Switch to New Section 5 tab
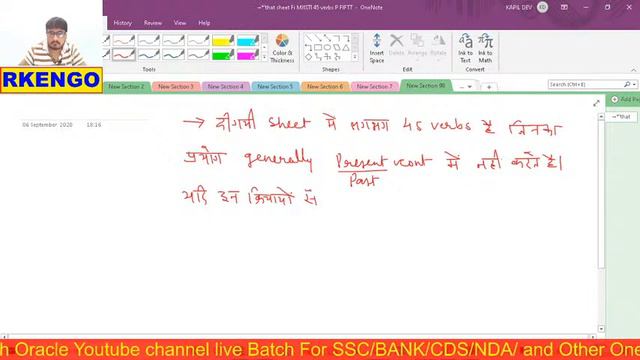 (x=275, y=87)
